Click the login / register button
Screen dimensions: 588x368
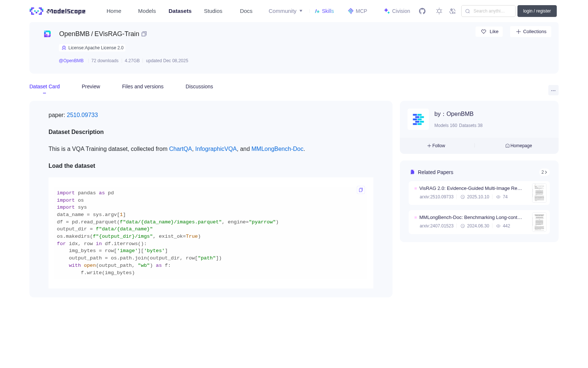point(537,11)
